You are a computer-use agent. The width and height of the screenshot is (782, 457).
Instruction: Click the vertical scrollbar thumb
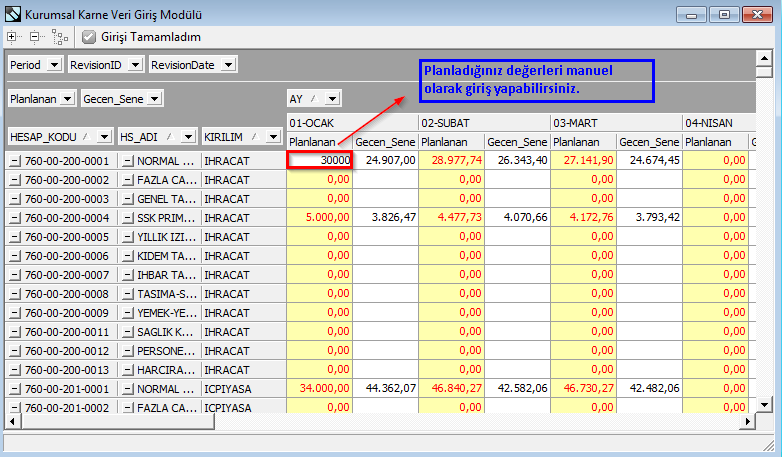point(764,72)
